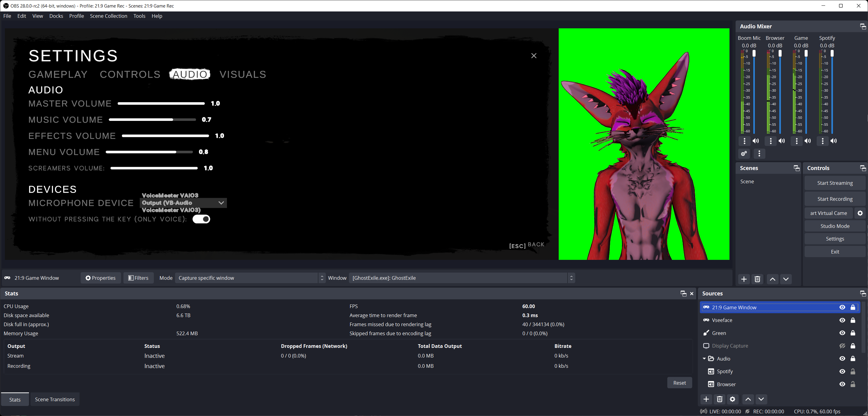
Task: Pop out the Scenes dock icon
Action: point(796,168)
